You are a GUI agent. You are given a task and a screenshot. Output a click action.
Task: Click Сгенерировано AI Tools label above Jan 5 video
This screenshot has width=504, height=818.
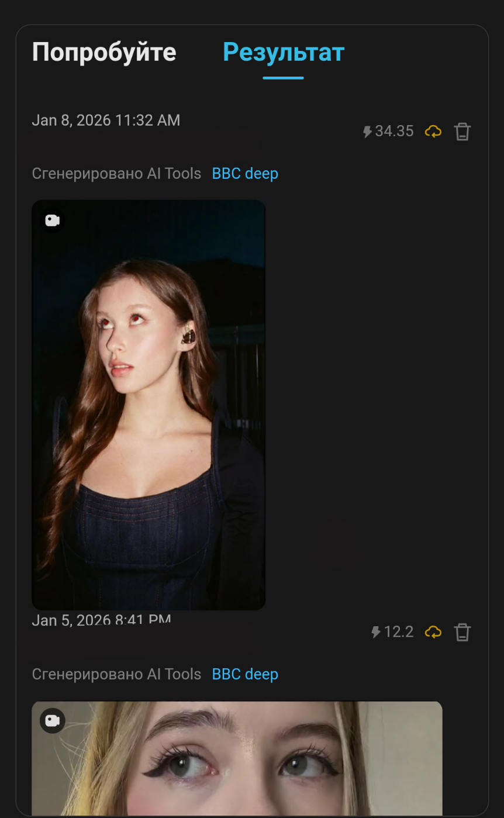(116, 674)
